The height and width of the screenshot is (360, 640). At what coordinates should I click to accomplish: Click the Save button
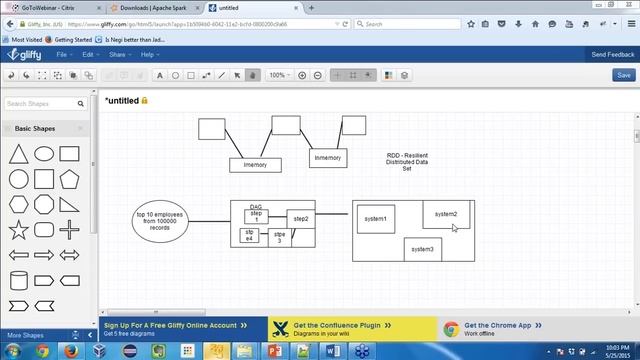point(624,75)
